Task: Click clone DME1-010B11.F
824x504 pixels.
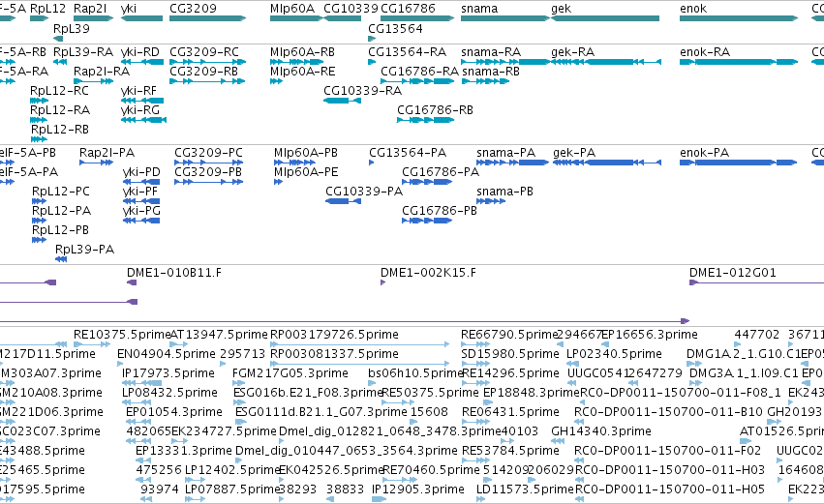Action: click(174, 273)
